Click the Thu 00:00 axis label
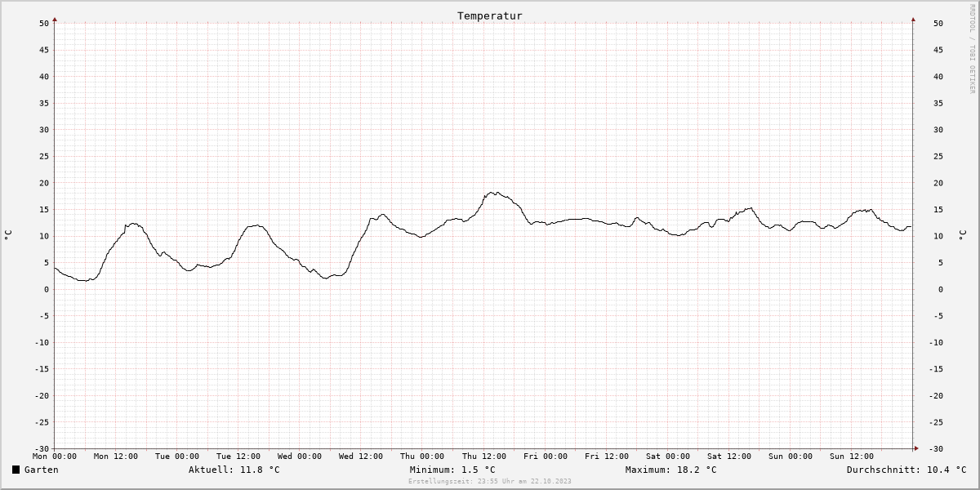This screenshot has width=980, height=490. (x=422, y=457)
